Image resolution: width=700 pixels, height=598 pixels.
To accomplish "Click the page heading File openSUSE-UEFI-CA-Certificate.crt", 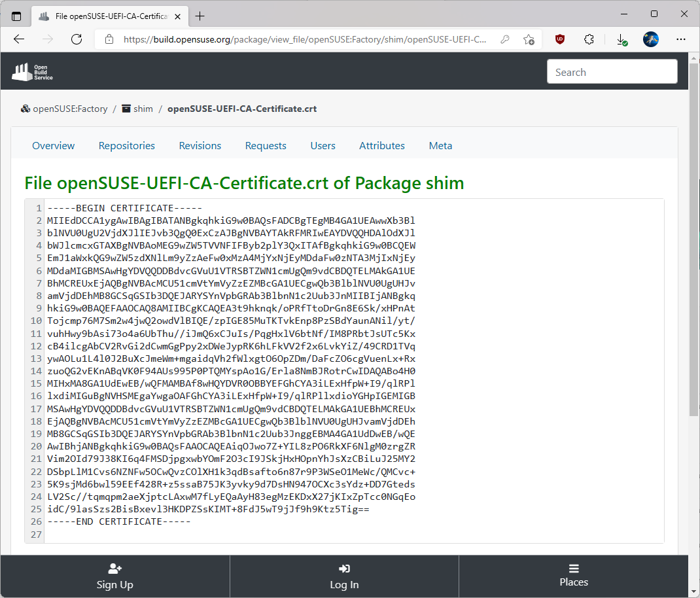I will point(244,183).
